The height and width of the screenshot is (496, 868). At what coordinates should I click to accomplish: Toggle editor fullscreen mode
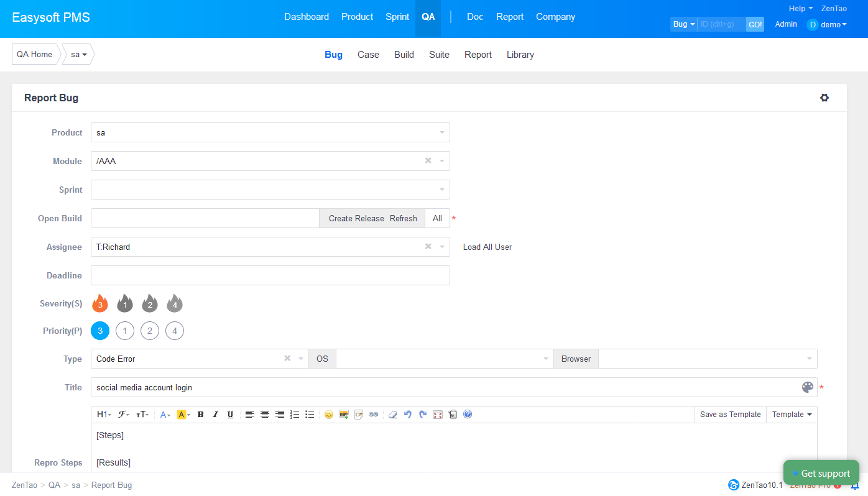click(x=438, y=415)
